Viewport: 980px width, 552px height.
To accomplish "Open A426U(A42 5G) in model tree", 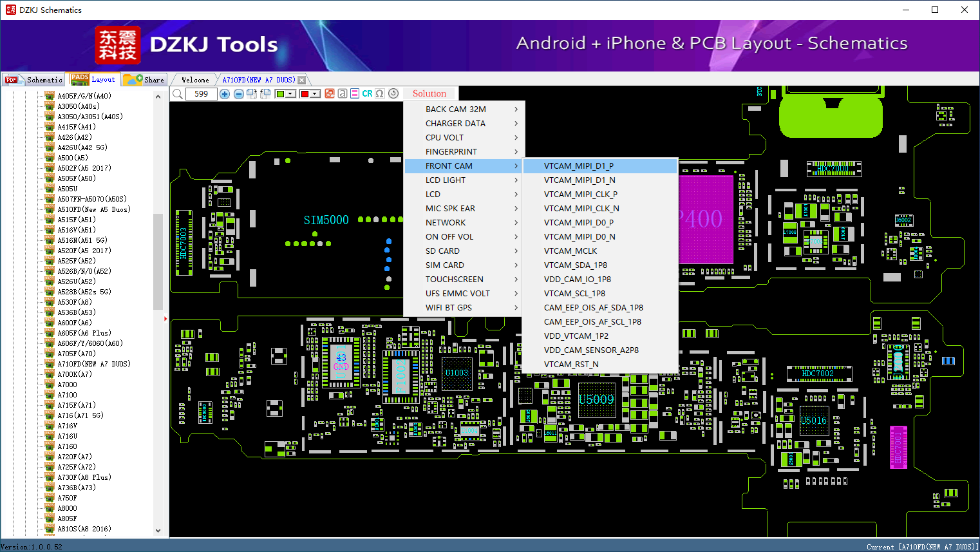I will coord(82,148).
